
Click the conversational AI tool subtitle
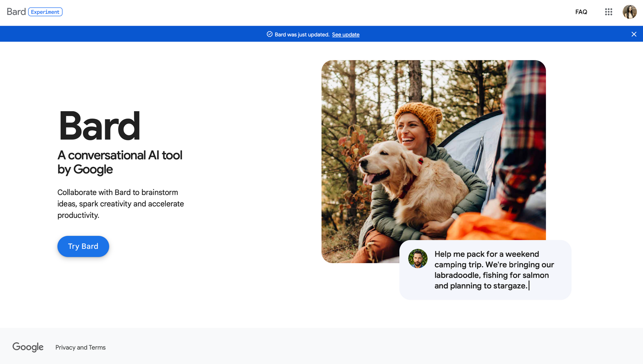click(120, 162)
